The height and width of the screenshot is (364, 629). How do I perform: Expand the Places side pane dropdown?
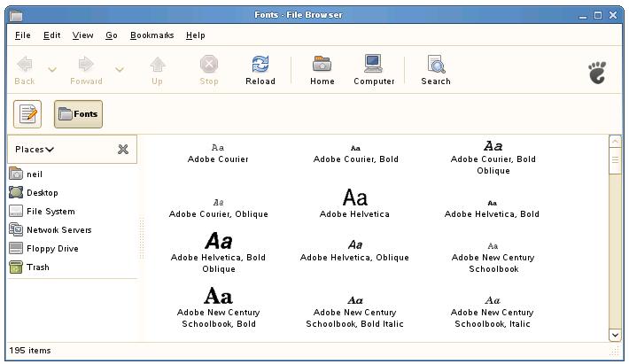[35, 150]
